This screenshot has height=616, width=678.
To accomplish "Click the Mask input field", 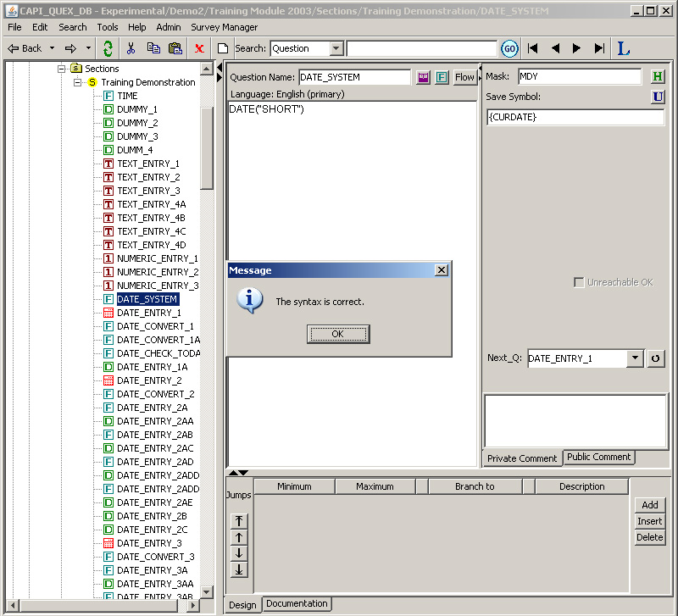I will click(x=580, y=76).
